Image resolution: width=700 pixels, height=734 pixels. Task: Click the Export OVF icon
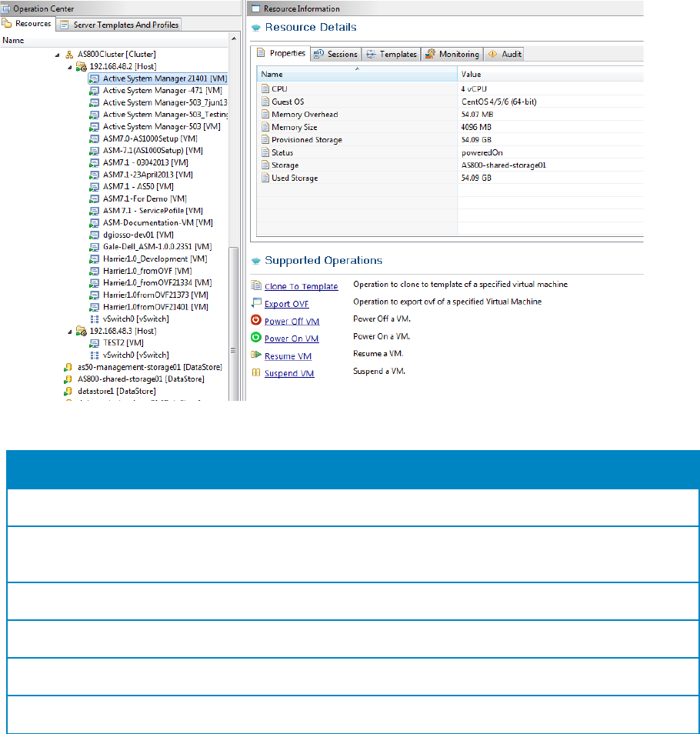pyautogui.click(x=256, y=303)
